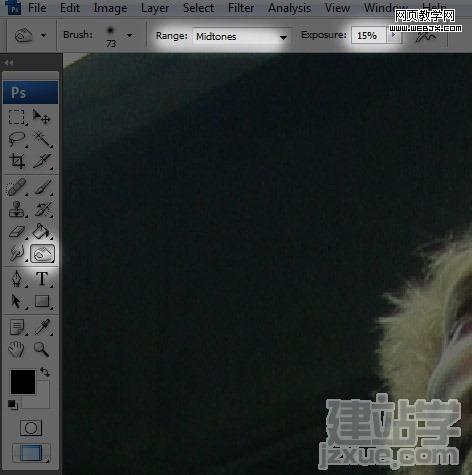Select the Zoom tool
The image size is (472, 475).
tap(41, 349)
